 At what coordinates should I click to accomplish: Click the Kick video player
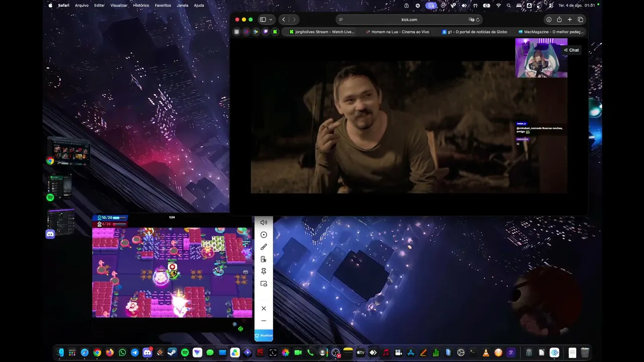[409, 127]
